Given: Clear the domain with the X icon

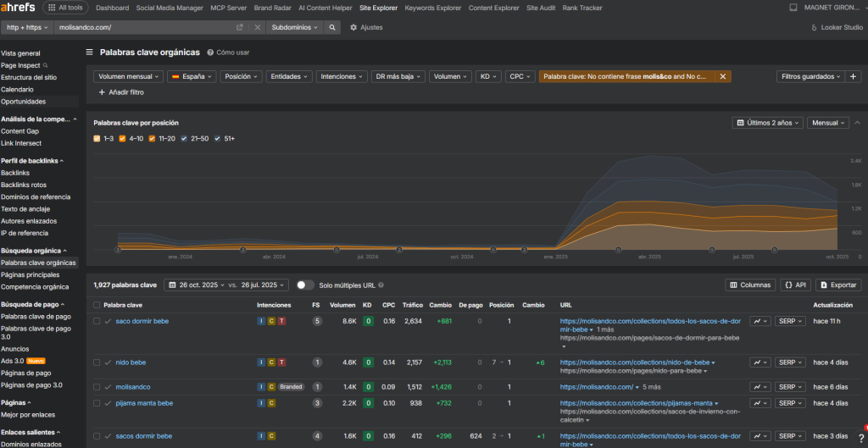Looking at the screenshot, I should 258,27.
